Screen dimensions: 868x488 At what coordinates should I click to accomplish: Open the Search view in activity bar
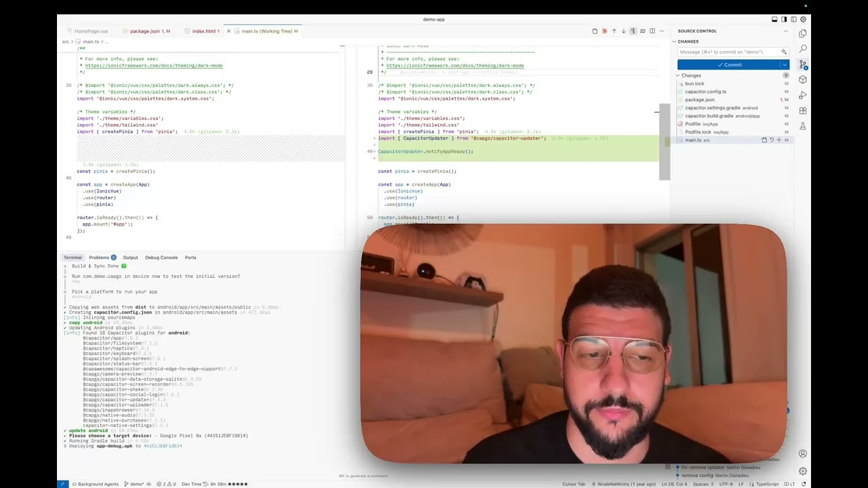pos(803,49)
